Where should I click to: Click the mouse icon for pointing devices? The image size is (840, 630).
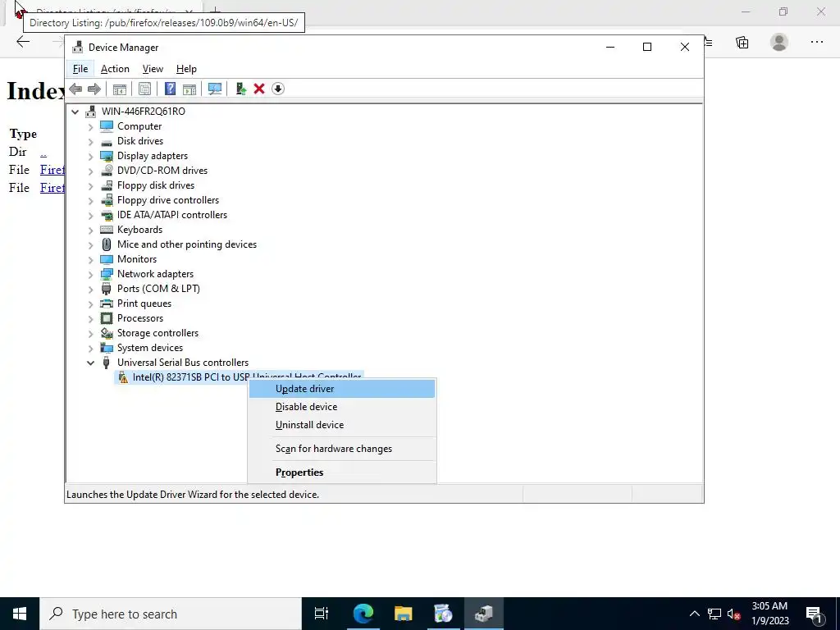click(x=107, y=244)
